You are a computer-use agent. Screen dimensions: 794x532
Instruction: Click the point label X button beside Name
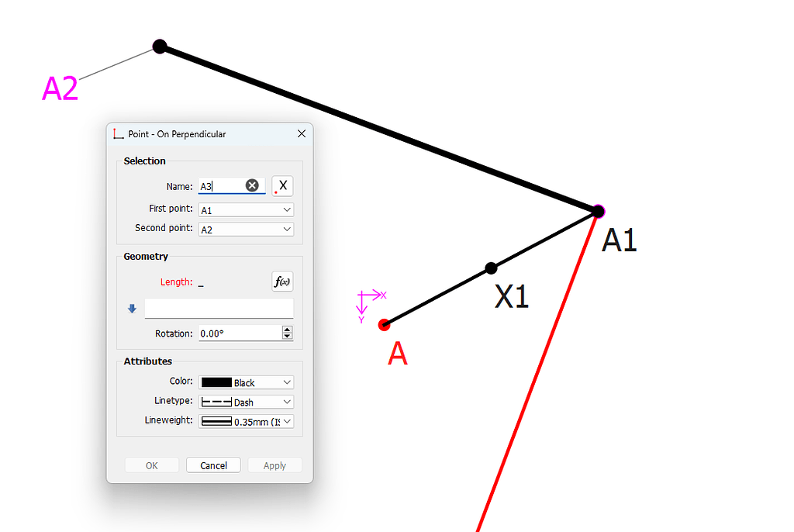point(282,185)
